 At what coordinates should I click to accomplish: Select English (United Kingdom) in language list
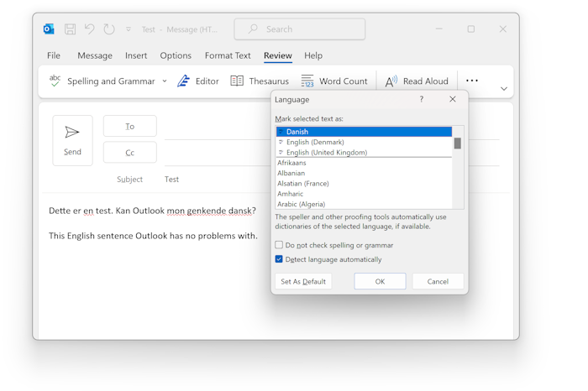326,153
